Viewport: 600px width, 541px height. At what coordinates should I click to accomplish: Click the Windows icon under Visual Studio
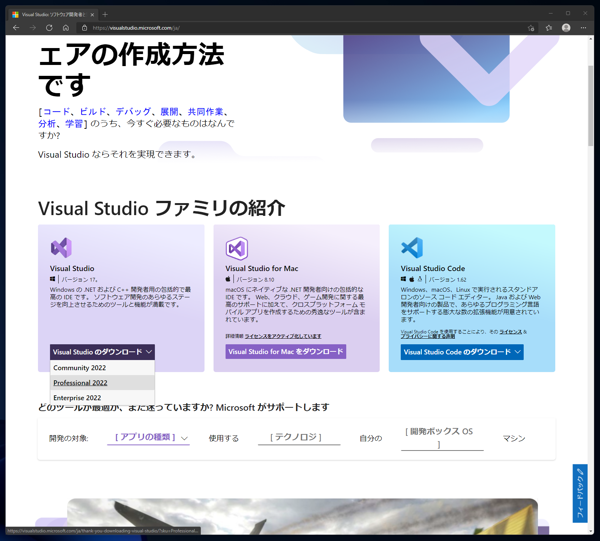pos(52,279)
